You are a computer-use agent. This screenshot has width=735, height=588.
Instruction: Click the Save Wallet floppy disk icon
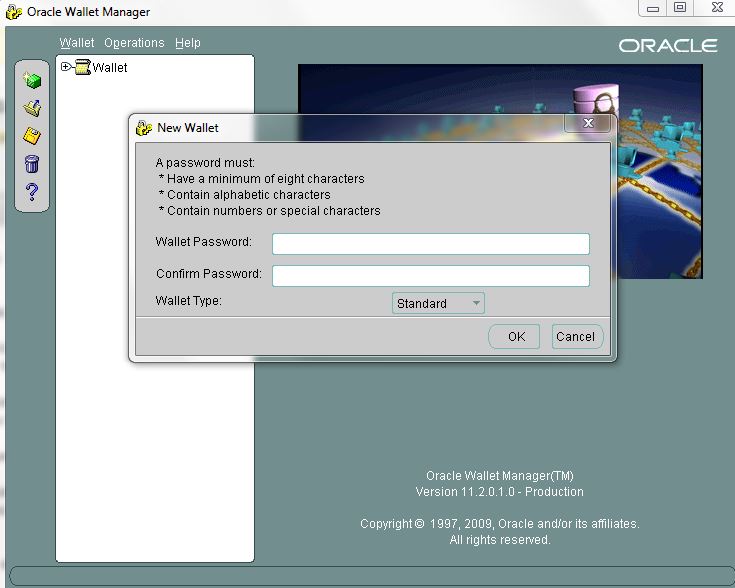(32, 136)
